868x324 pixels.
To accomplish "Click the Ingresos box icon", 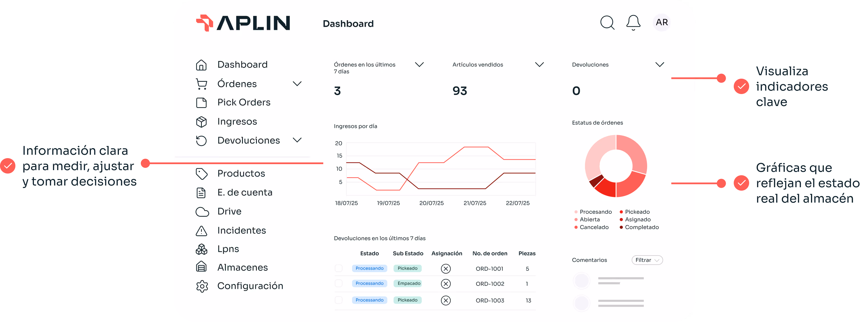I will point(201,122).
